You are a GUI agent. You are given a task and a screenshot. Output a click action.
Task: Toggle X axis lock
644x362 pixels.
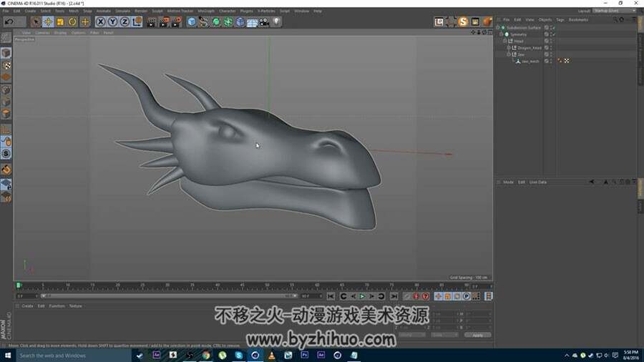[x=101, y=21]
